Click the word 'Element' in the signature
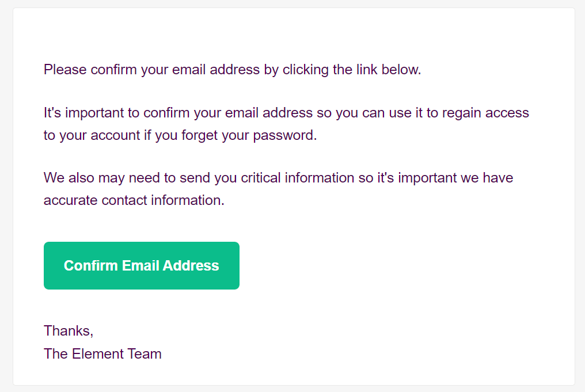The height and width of the screenshot is (392, 585). (98, 353)
